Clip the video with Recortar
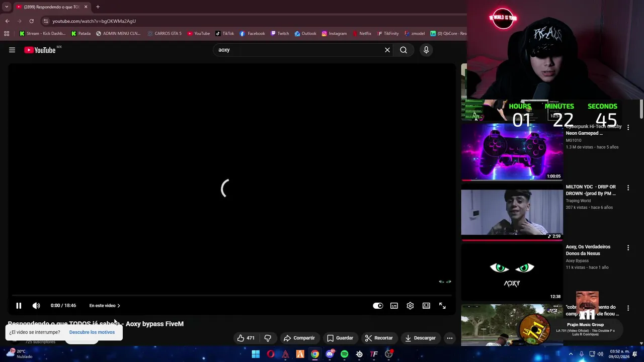The height and width of the screenshot is (362, 644). coord(379,338)
